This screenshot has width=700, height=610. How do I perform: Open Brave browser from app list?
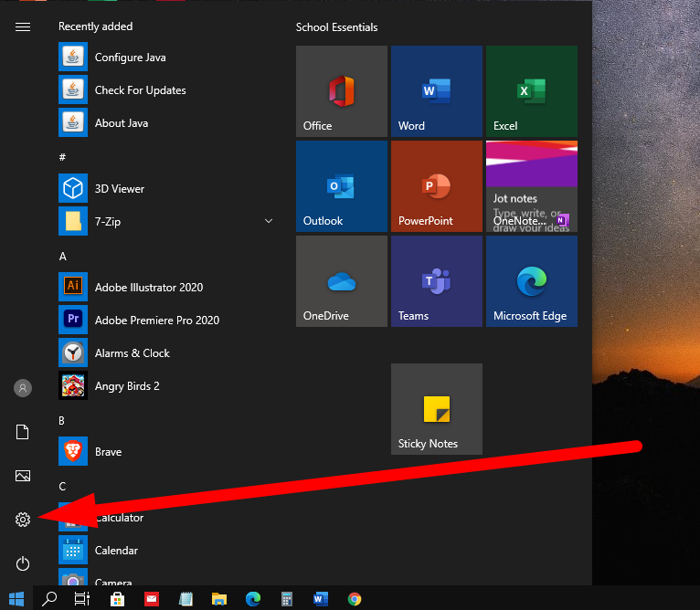[x=167, y=452]
